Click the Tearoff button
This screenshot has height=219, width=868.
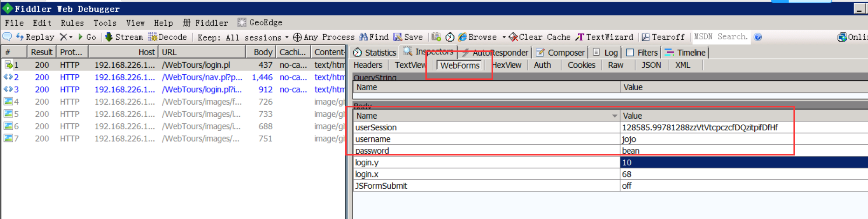pos(663,37)
